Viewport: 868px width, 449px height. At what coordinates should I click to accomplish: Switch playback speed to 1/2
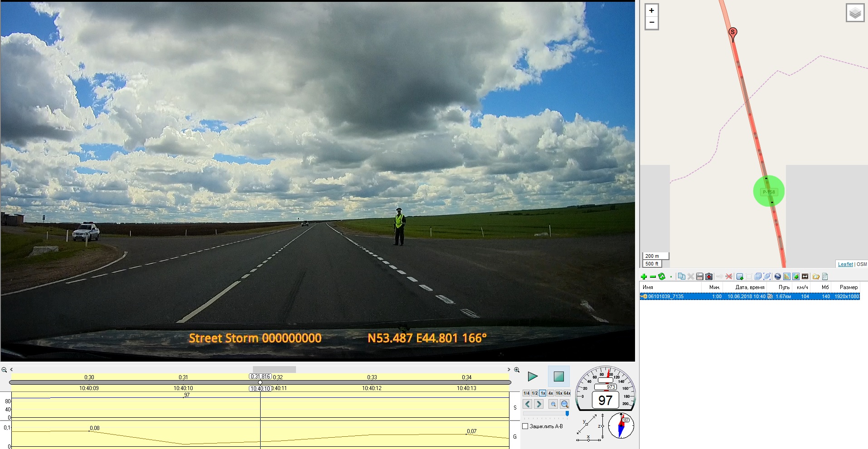coord(534,393)
